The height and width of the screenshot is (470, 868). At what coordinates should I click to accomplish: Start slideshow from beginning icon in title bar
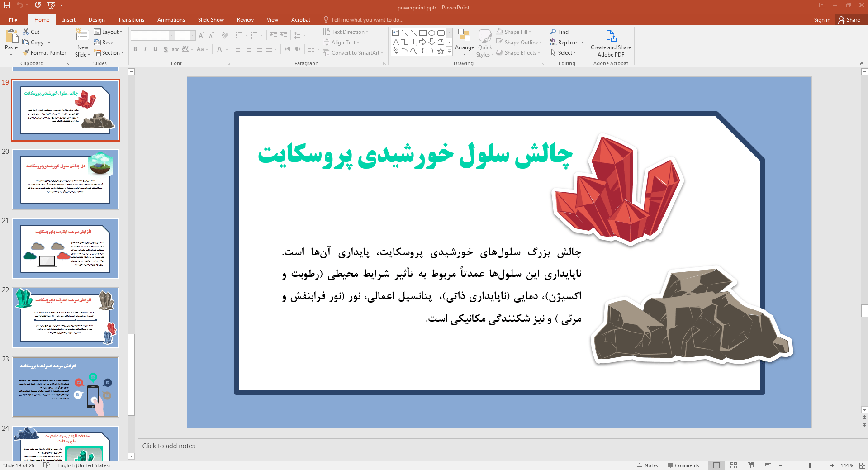click(x=51, y=5)
